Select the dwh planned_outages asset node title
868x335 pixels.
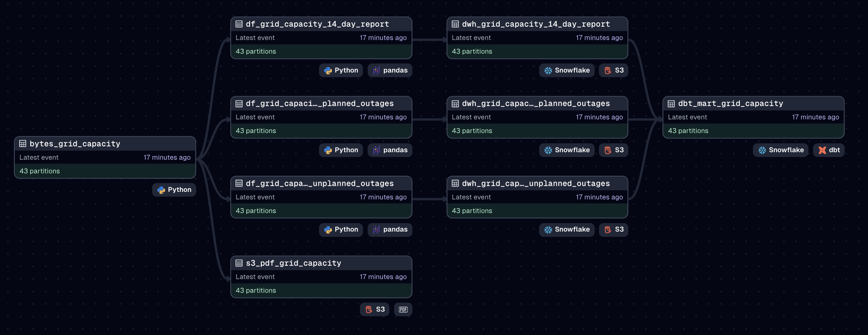[x=535, y=103]
